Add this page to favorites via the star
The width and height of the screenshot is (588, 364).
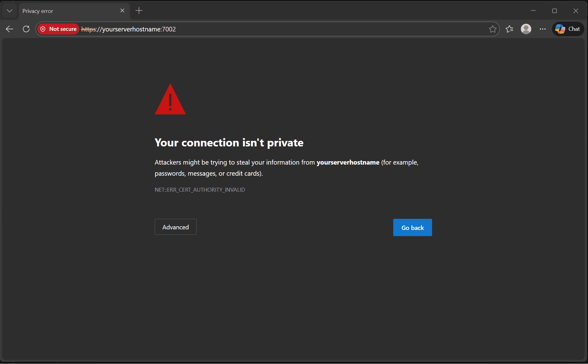(x=493, y=29)
